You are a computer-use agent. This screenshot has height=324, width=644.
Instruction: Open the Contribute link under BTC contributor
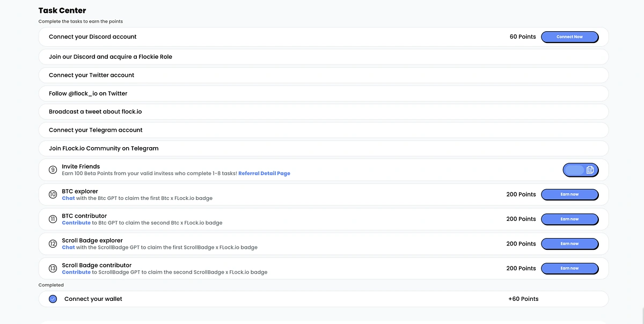point(76,223)
